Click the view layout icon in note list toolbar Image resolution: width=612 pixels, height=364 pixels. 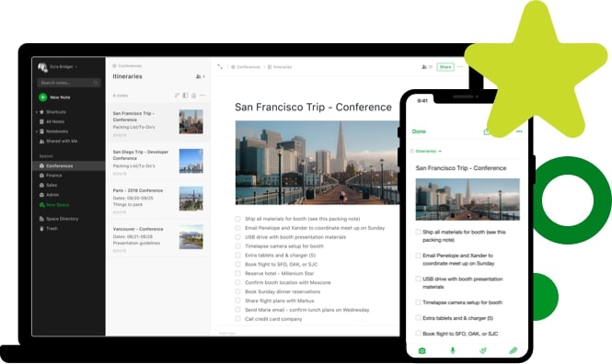[185, 95]
